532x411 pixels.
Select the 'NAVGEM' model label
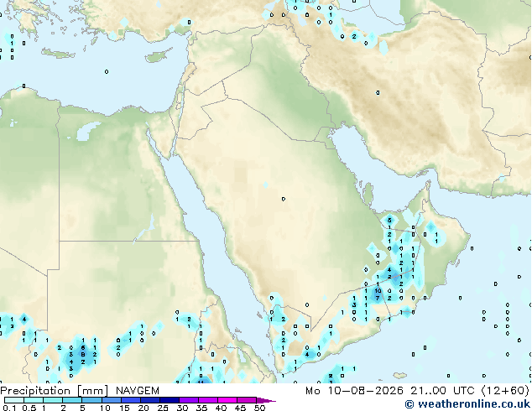click(138, 391)
